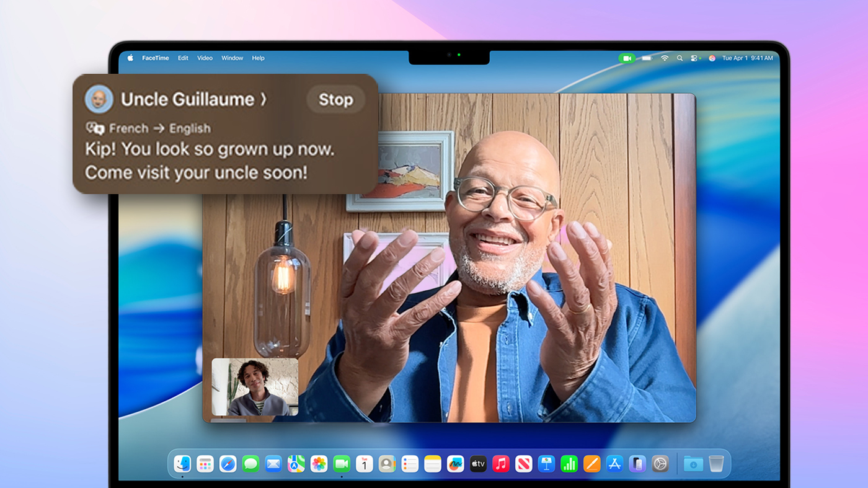Check the battery level indicator
Image resolution: width=868 pixels, height=488 pixels.
[x=647, y=58]
